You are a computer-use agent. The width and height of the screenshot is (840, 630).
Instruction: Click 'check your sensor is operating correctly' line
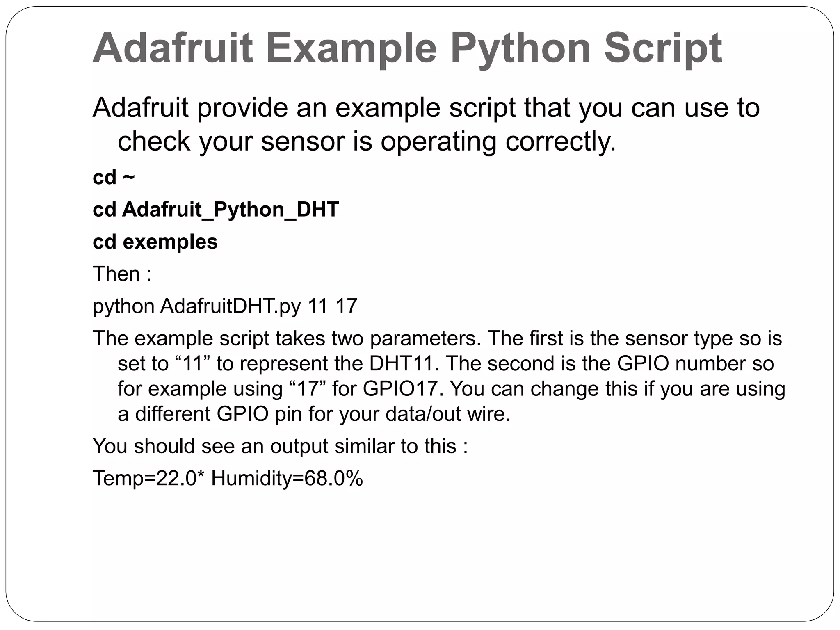pos(367,141)
